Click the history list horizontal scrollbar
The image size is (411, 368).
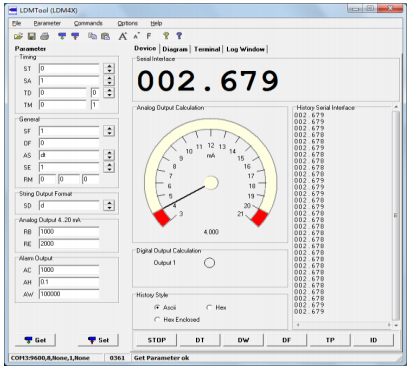343,324
